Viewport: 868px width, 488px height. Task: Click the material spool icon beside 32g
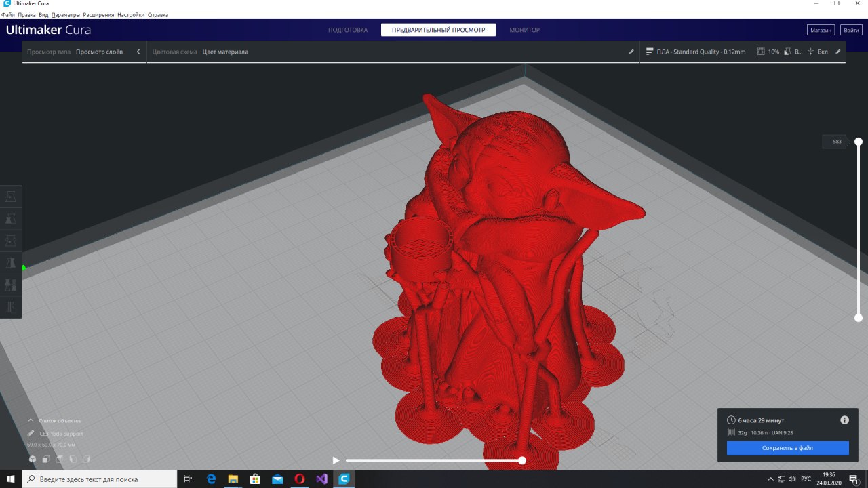[731, 432]
